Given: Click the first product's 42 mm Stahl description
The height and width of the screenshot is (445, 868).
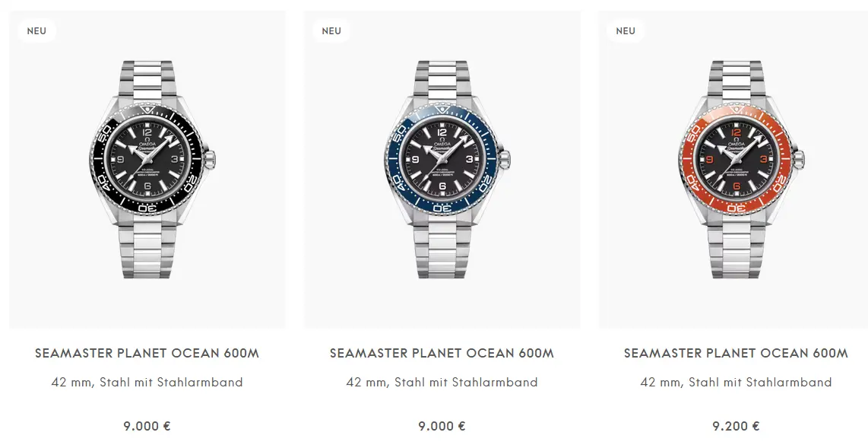Looking at the screenshot, I should click(147, 383).
